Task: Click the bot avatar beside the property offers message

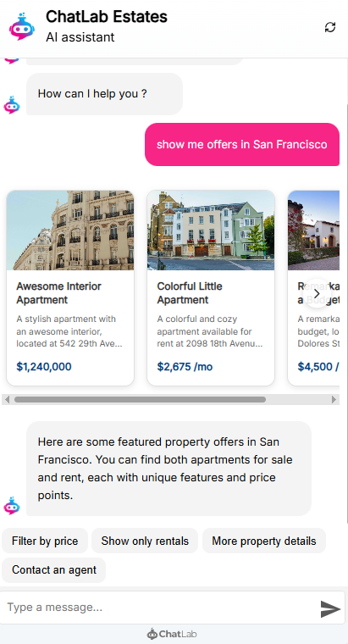Action: click(12, 506)
